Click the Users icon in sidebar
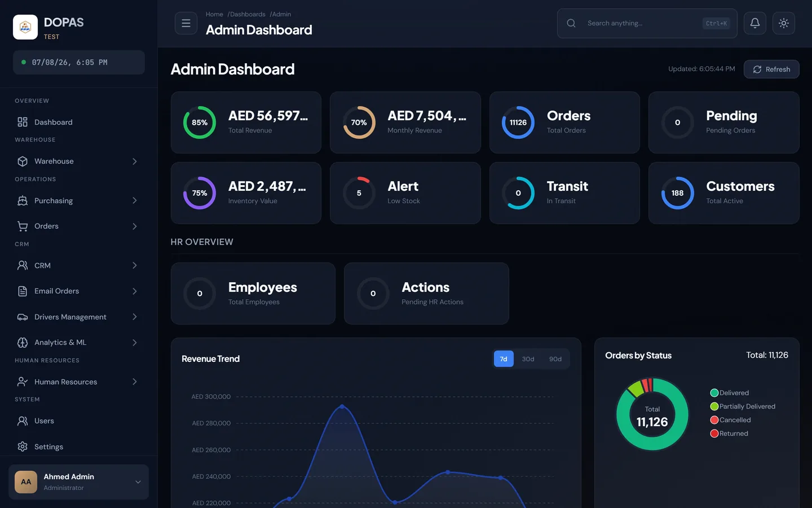 point(23,421)
